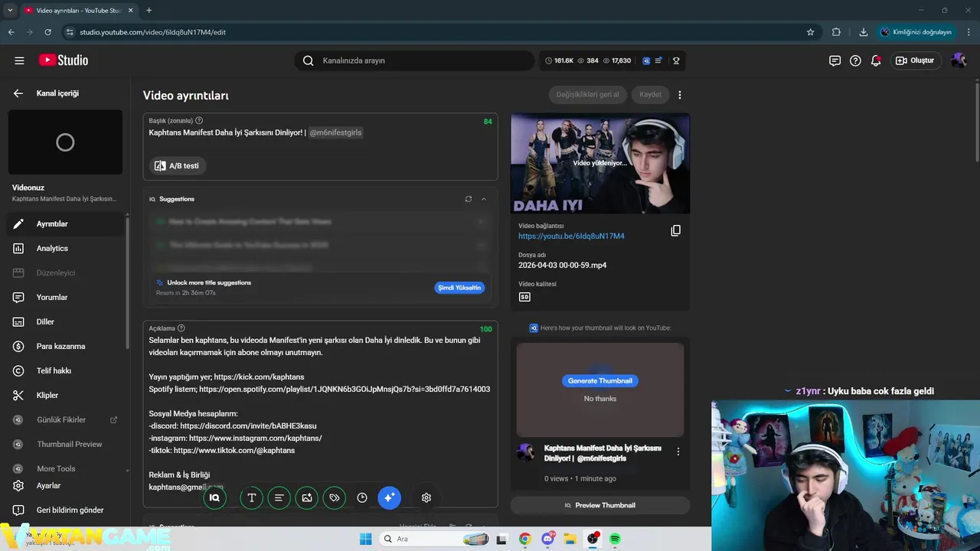Open the help question mark icon

(855, 60)
